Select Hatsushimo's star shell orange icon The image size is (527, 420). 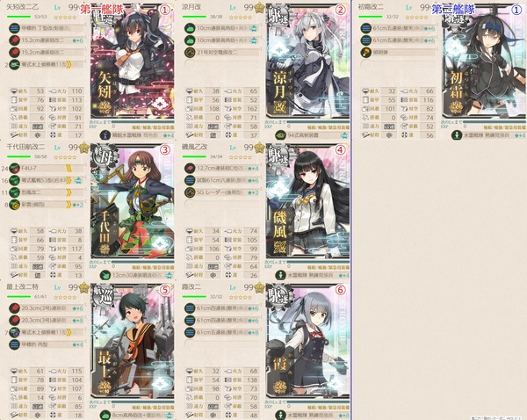[x=365, y=53]
